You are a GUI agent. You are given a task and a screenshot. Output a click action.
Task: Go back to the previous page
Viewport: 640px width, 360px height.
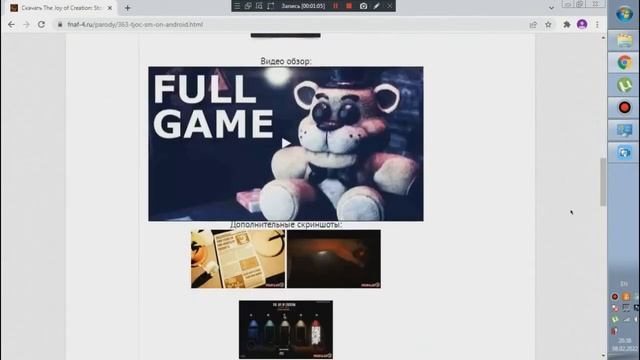click(11, 24)
